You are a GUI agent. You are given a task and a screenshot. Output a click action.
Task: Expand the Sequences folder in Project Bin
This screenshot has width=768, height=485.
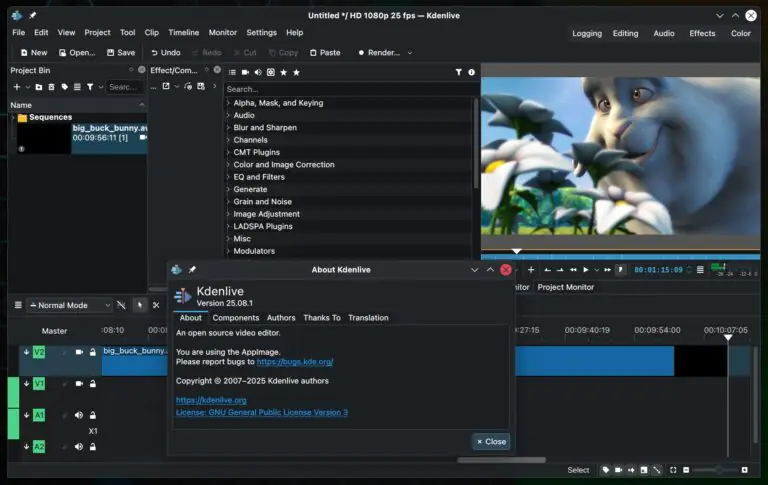point(13,118)
